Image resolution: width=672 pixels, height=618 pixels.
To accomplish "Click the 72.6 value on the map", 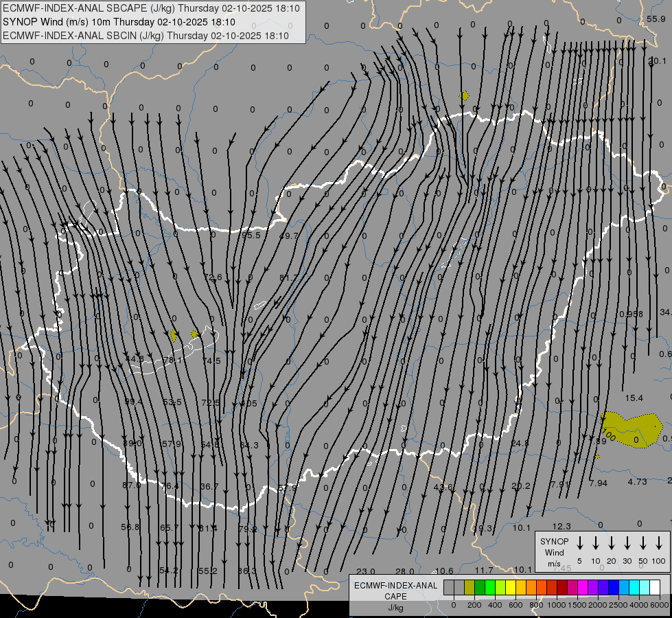I will pyautogui.click(x=213, y=277).
